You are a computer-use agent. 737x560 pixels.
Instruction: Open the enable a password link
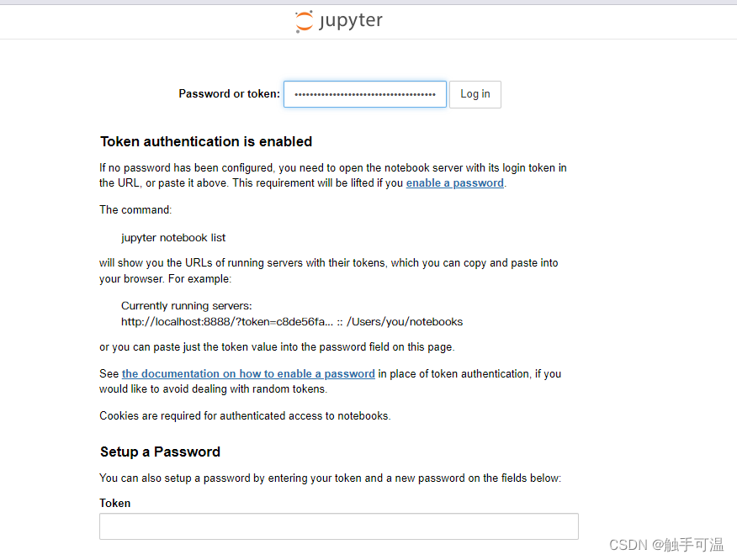click(454, 182)
